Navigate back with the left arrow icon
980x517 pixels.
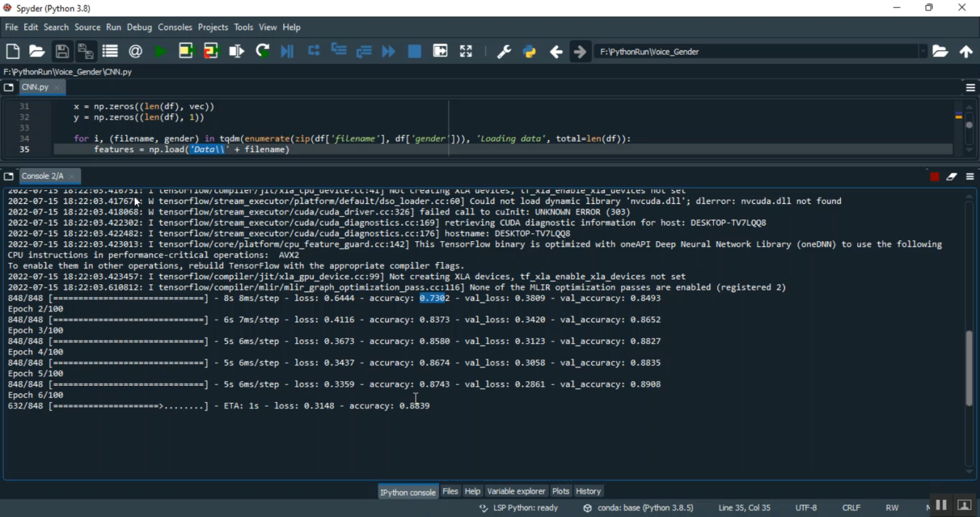(555, 51)
